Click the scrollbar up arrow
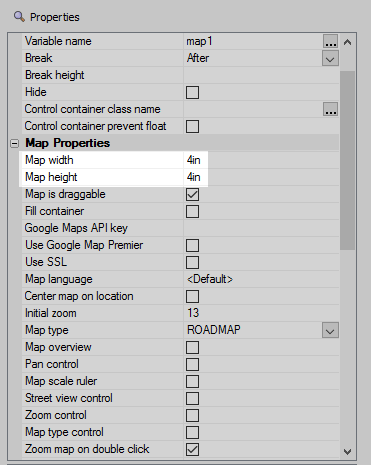This screenshot has height=465, width=371. tap(347, 42)
